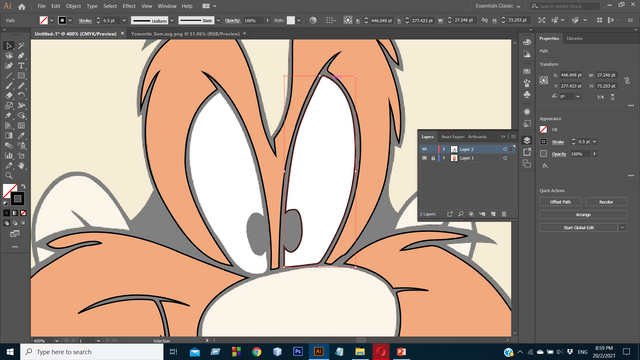Toggle visibility of Layer 1
The height and width of the screenshot is (360, 640).
pos(424,158)
